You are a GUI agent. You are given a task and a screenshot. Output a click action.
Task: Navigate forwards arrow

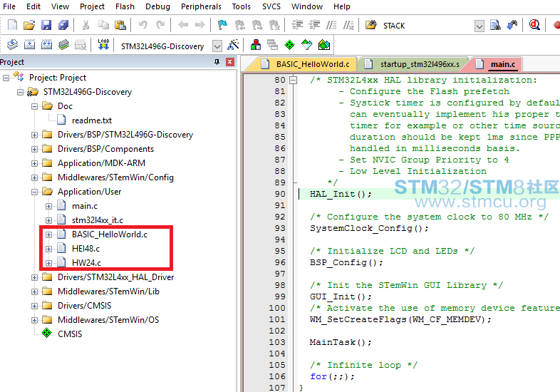200,25
